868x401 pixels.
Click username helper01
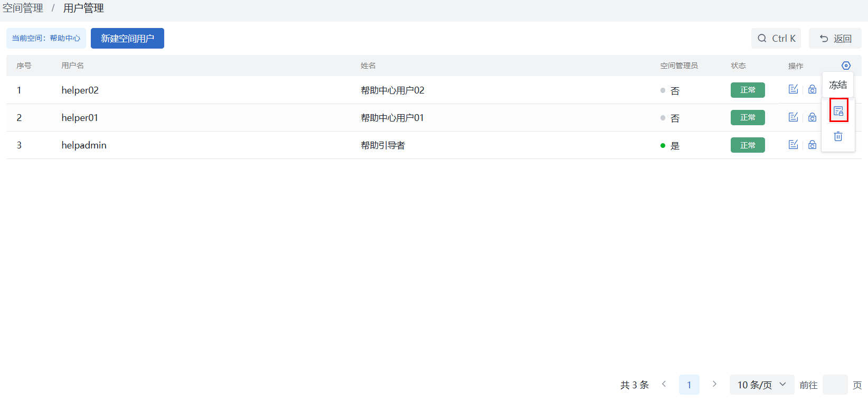[80, 117]
